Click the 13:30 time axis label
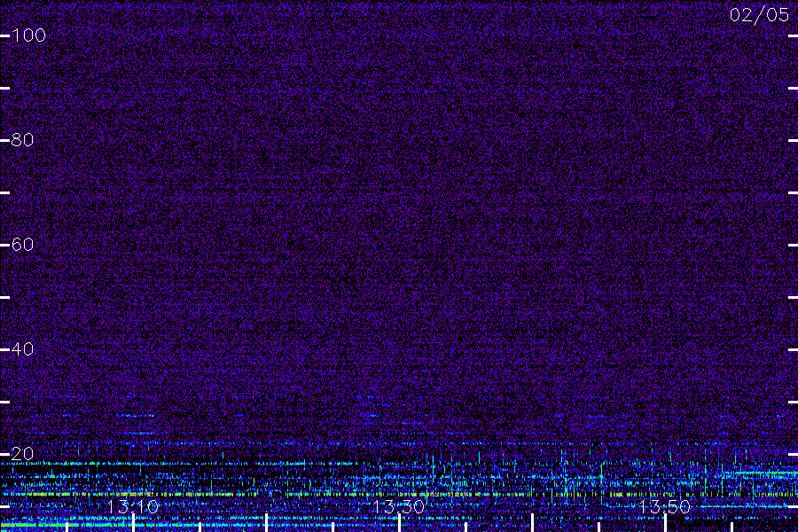 coord(398,507)
